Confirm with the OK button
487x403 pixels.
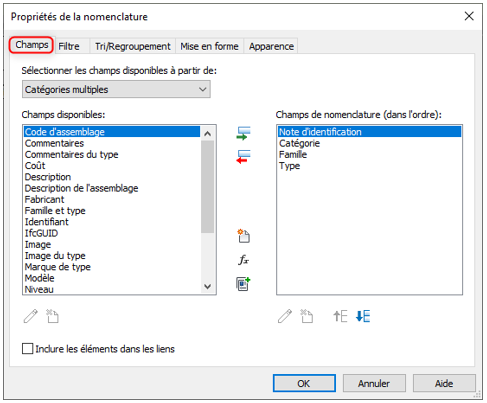coord(304,383)
